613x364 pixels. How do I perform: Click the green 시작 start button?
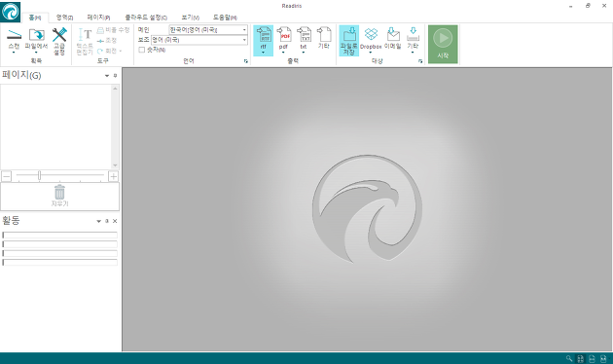(443, 44)
